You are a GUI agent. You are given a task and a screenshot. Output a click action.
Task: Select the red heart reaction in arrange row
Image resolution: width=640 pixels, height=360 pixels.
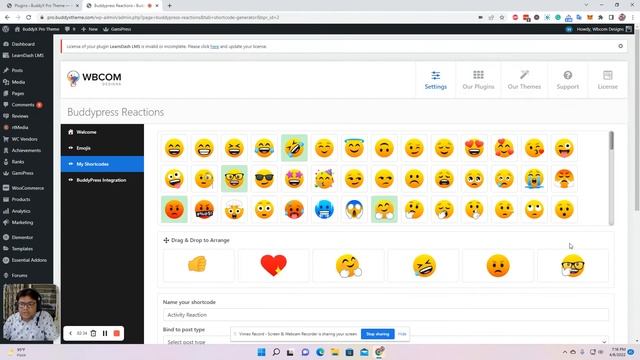273,265
